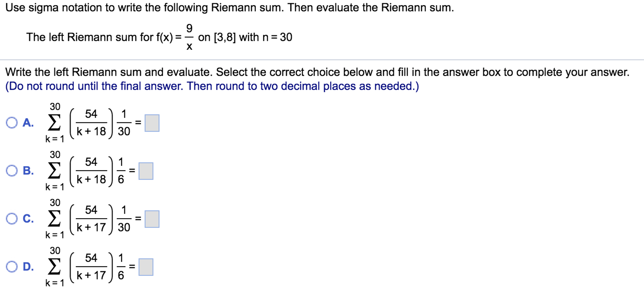Select radio button for choice B
Image resolution: width=644 pixels, height=302 pixels.
tap(12, 171)
